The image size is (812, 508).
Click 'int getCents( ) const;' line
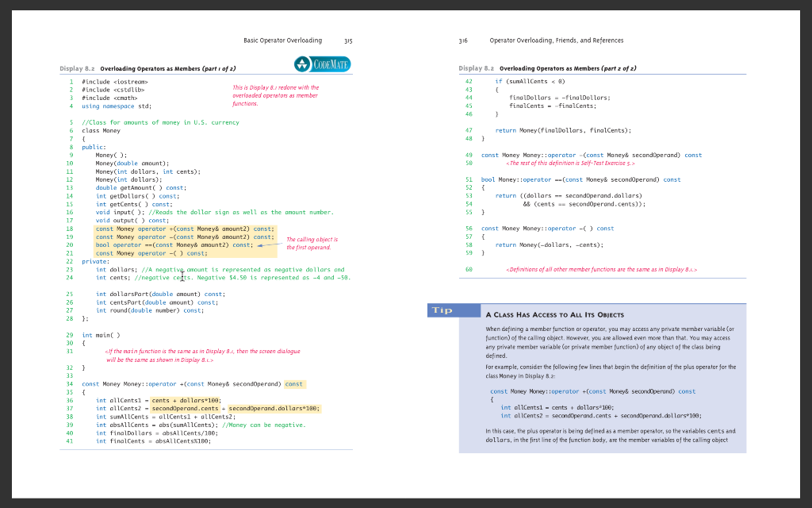point(133,204)
